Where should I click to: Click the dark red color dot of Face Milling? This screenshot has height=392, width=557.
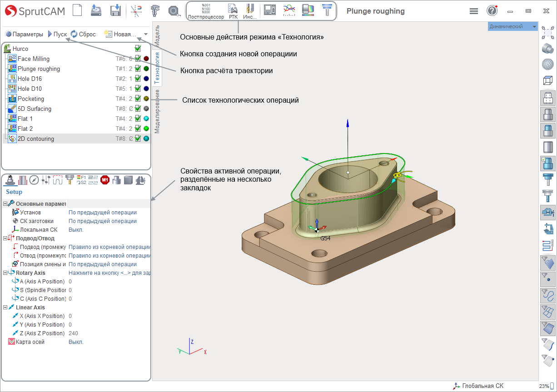[146, 59]
